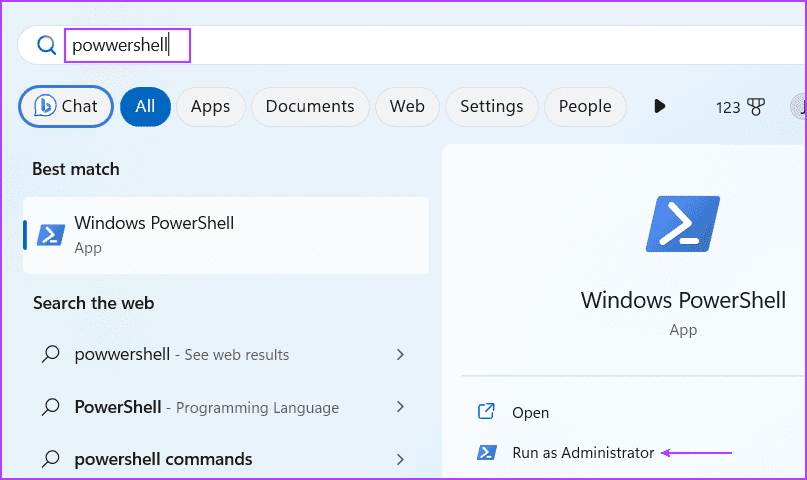807x480 pixels.
Task: Open Bing Chat button
Action: [66, 106]
